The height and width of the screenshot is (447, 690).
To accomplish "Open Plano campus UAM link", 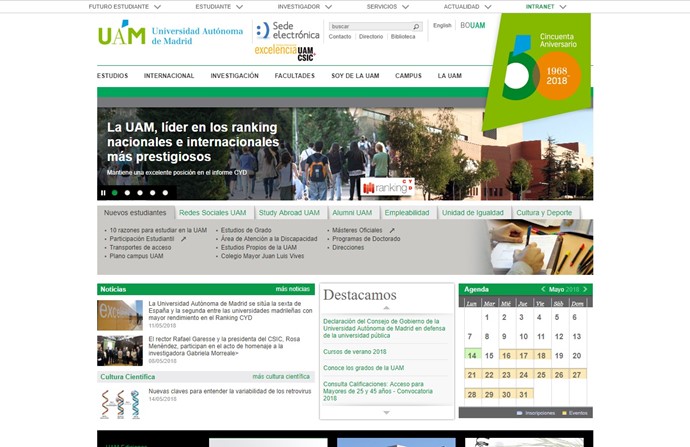I will tap(136, 256).
